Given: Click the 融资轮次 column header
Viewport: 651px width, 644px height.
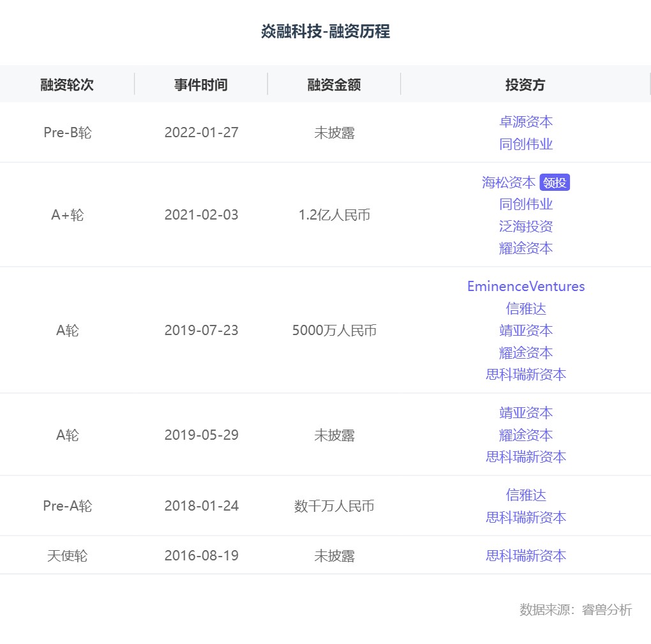Looking at the screenshot, I should click(67, 85).
